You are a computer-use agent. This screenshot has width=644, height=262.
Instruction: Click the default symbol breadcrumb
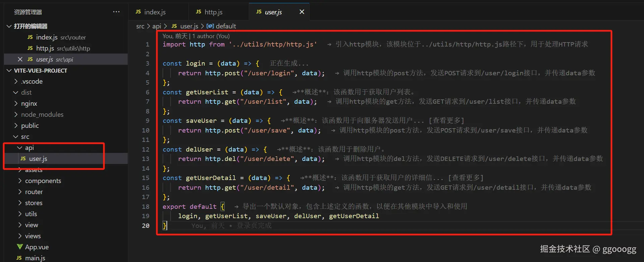221,26
